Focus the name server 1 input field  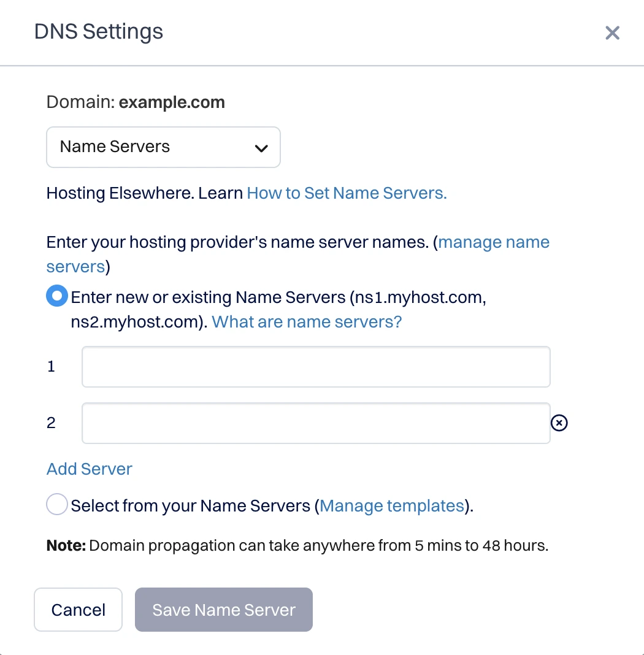pos(316,367)
